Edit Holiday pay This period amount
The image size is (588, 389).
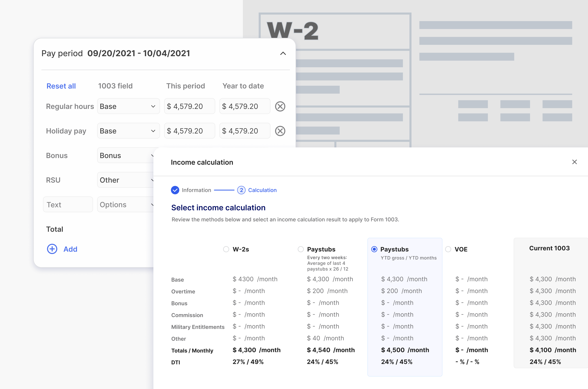coord(190,131)
